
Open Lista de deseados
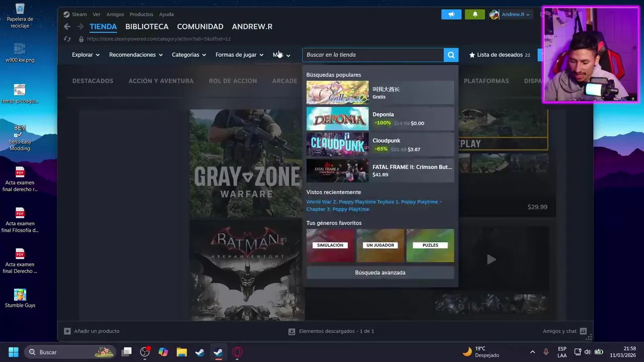click(x=500, y=55)
